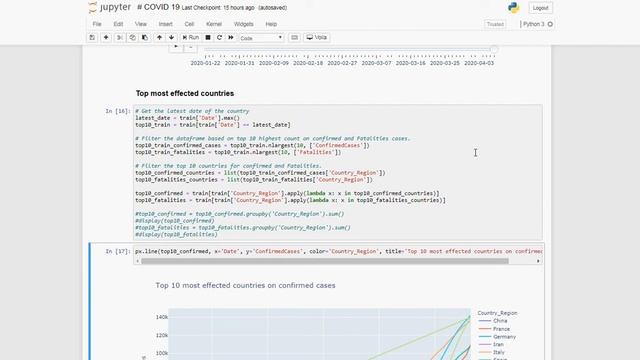Interrupt the kernel with the stop icon
The width and height of the screenshot is (640, 360).
click(208, 38)
